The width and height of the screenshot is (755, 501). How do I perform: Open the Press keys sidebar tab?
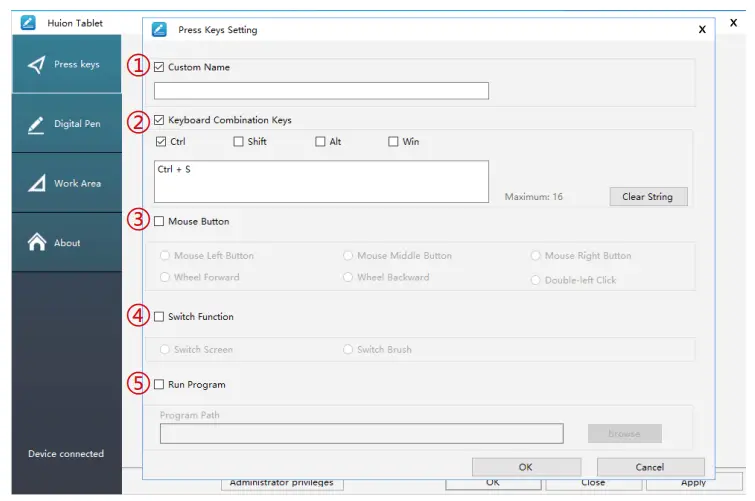coord(66,64)
